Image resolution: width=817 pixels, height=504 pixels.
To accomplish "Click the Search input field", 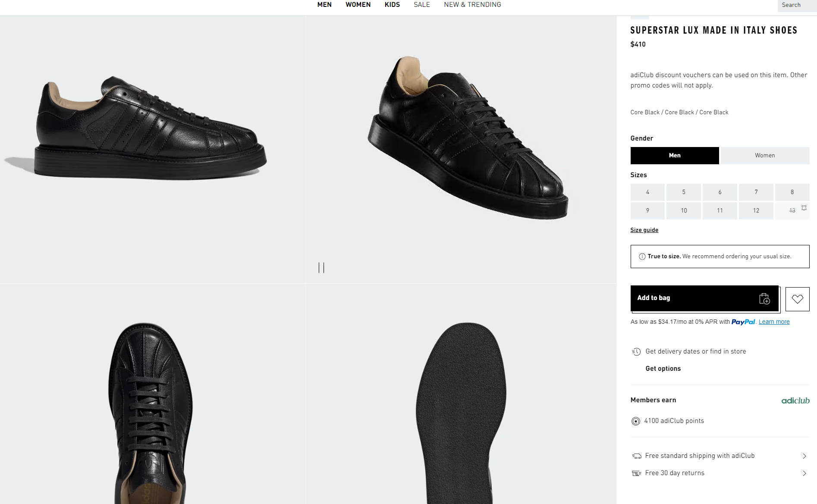I will (796, 5).
